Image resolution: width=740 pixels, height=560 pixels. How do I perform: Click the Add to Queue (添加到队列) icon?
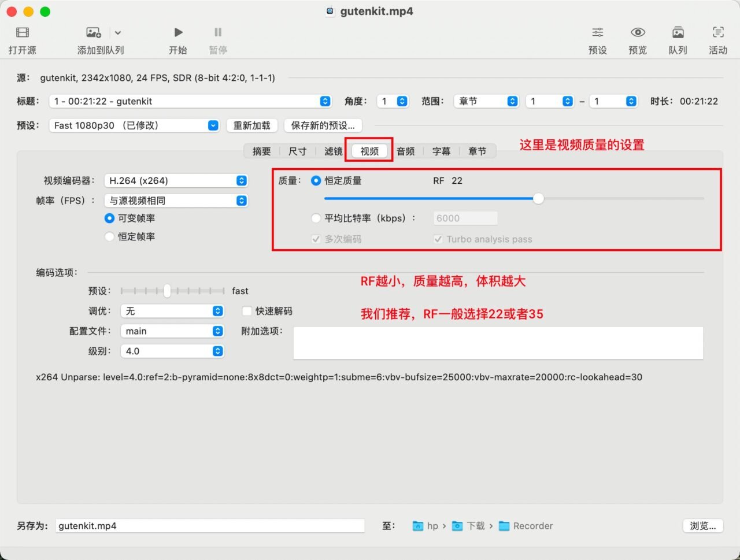pos(93,33)
